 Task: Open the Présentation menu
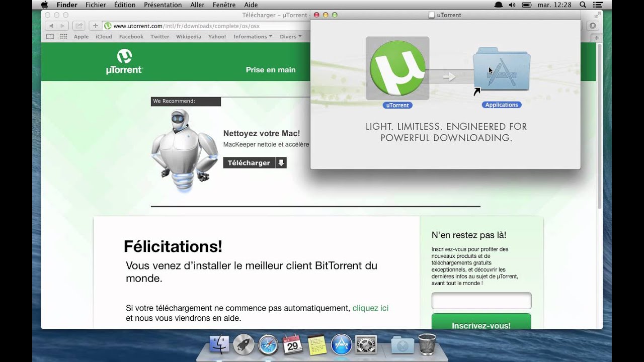tap(163, 5)
